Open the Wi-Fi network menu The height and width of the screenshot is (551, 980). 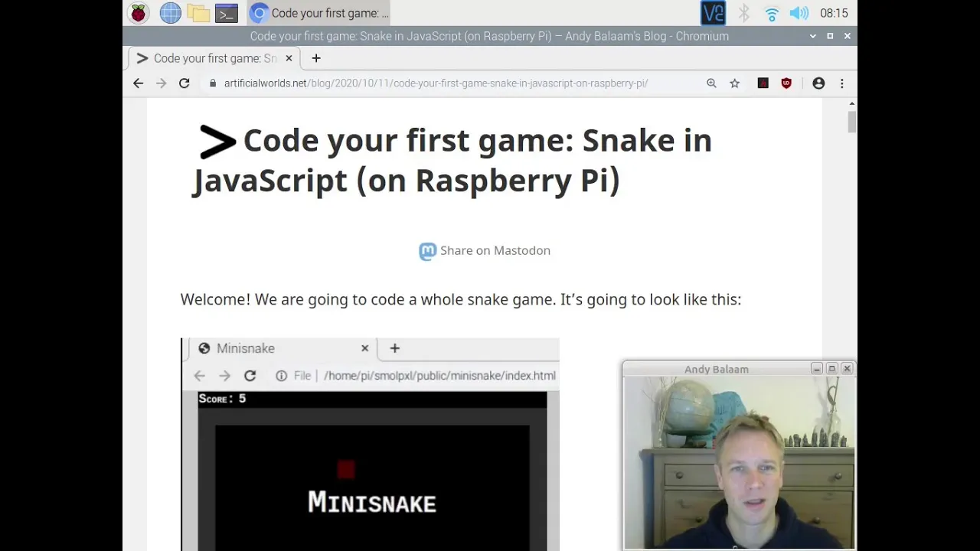[772, 13]
